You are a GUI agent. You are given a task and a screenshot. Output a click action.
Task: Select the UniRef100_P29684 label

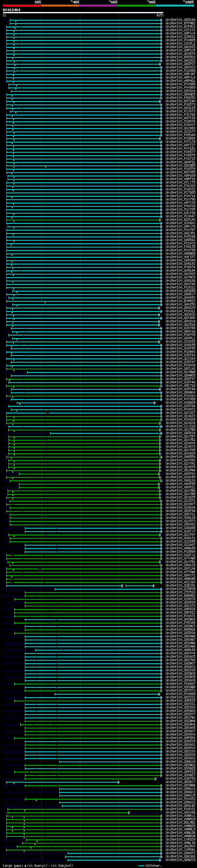[180, 139]
